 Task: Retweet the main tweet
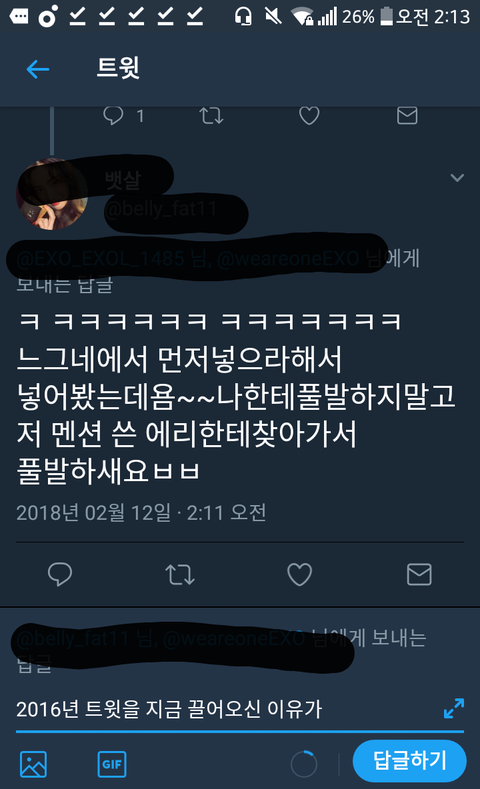coord(180,574)
